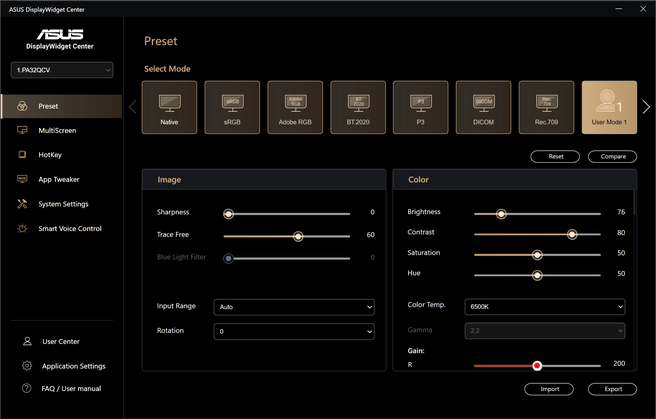Click the R gain value 200
Viewport: 656px width, 419px height.
[619, 363]
